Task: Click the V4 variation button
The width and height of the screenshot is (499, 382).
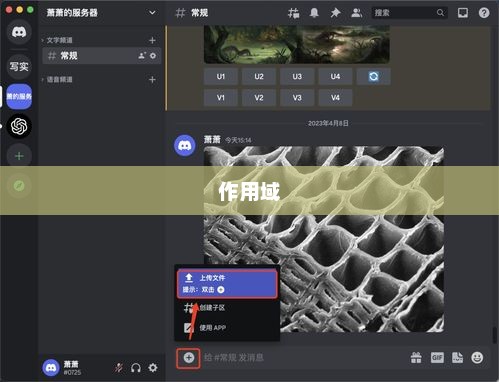Action: tap(335, 98)
